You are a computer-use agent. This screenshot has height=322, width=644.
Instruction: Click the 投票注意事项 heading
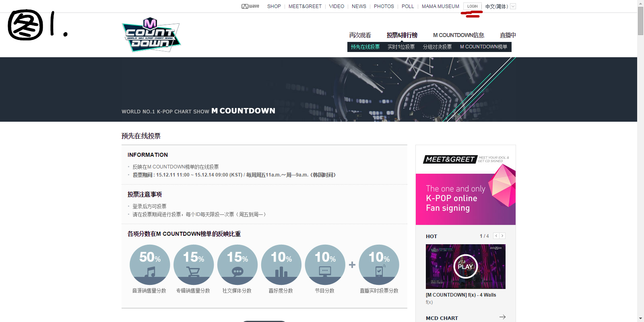(x=144, y=194)
